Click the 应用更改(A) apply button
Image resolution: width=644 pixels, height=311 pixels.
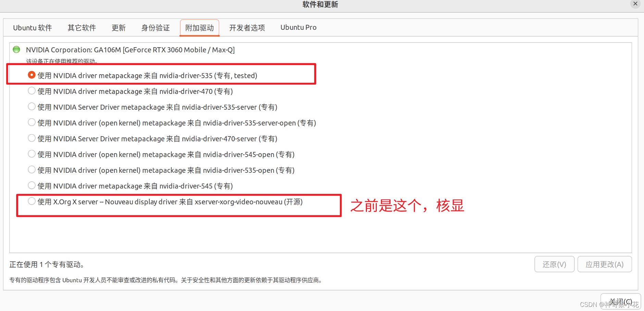pyautogui.click(x=604, y=264)
